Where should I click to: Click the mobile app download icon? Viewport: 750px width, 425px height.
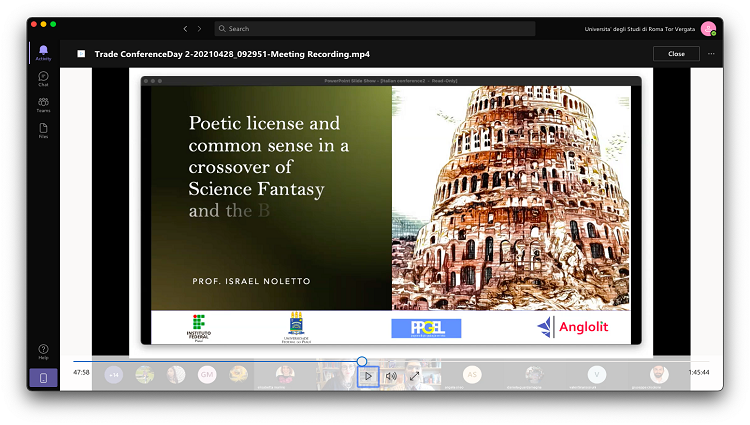(x=43, y=378)
